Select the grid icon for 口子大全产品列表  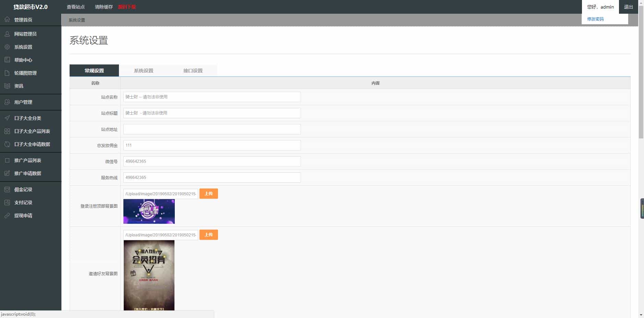click(x=7, y=131)
